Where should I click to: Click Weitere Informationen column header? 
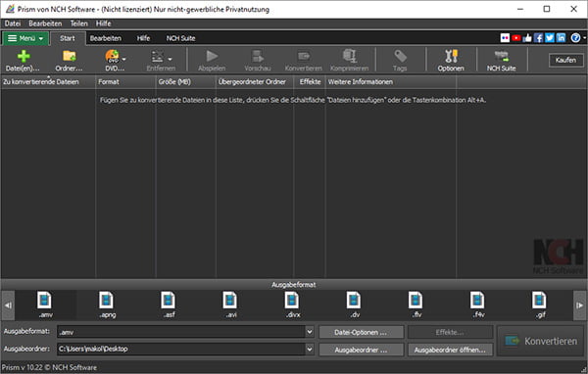pos(391,82)
